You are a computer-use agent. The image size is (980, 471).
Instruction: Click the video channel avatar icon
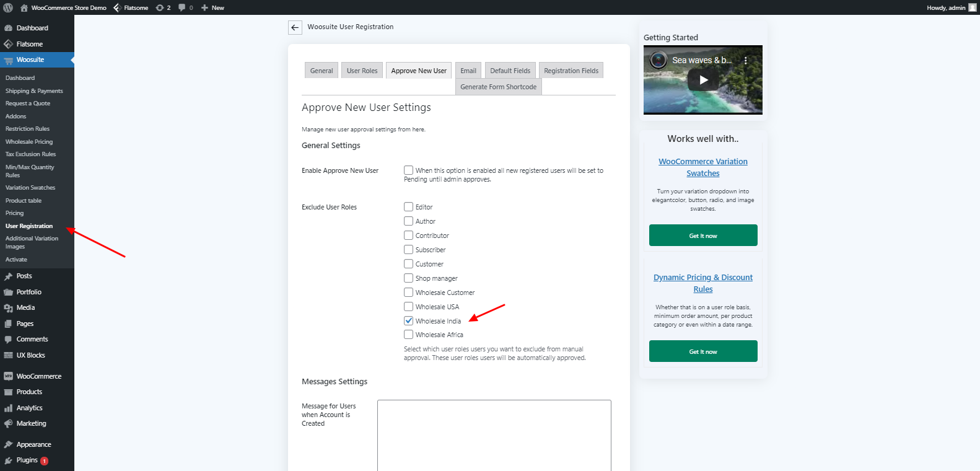click(x=658, y=60)
